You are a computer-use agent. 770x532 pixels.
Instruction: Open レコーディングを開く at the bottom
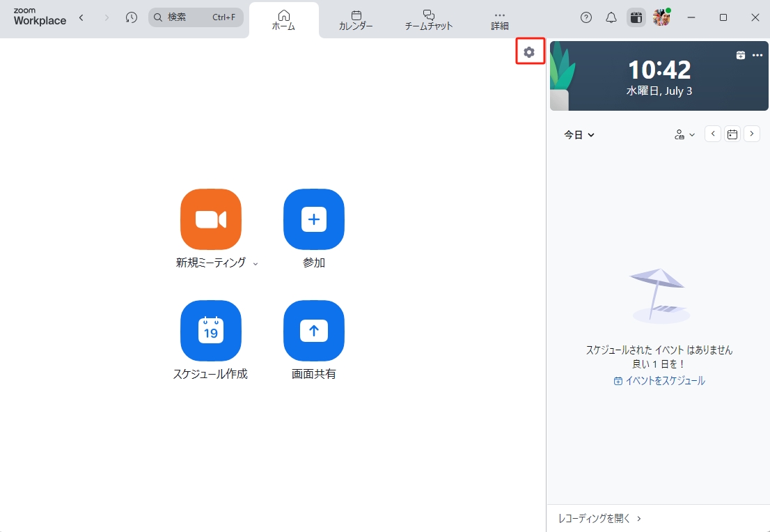pyautogui.click(x=596, y=518)
